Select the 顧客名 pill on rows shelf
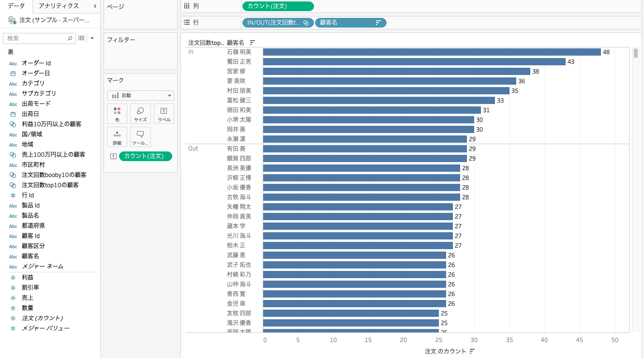 coord(350,23)
